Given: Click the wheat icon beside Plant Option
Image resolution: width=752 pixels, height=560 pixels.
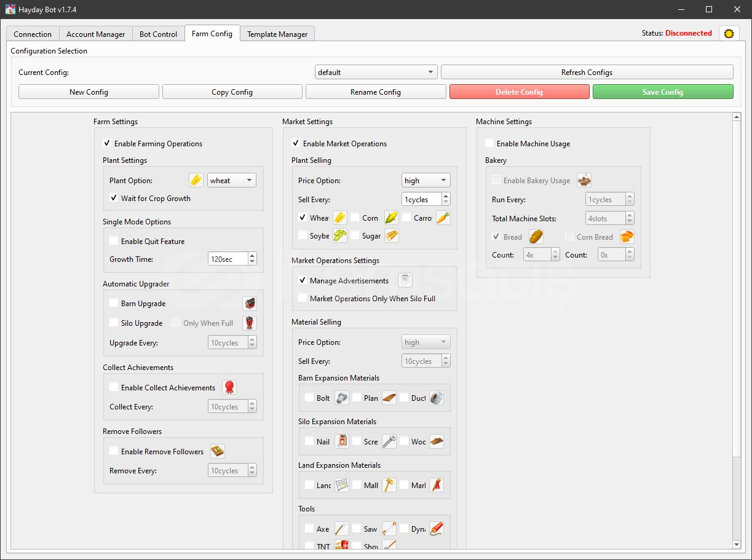Looking at the screenshot, I should click(196, 180).
